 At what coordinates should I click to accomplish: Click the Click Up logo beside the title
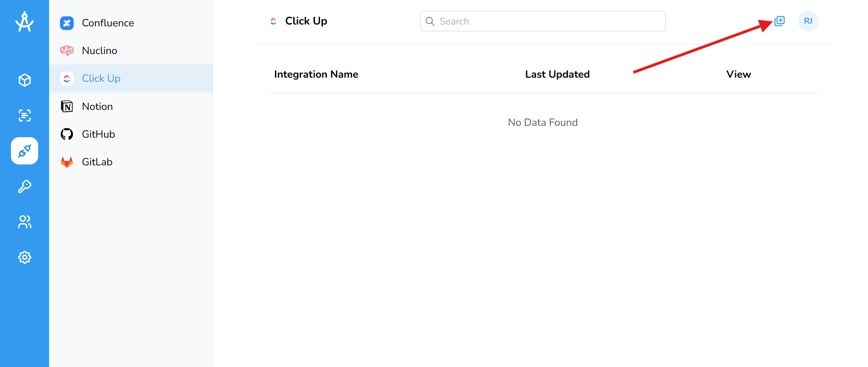273,21
